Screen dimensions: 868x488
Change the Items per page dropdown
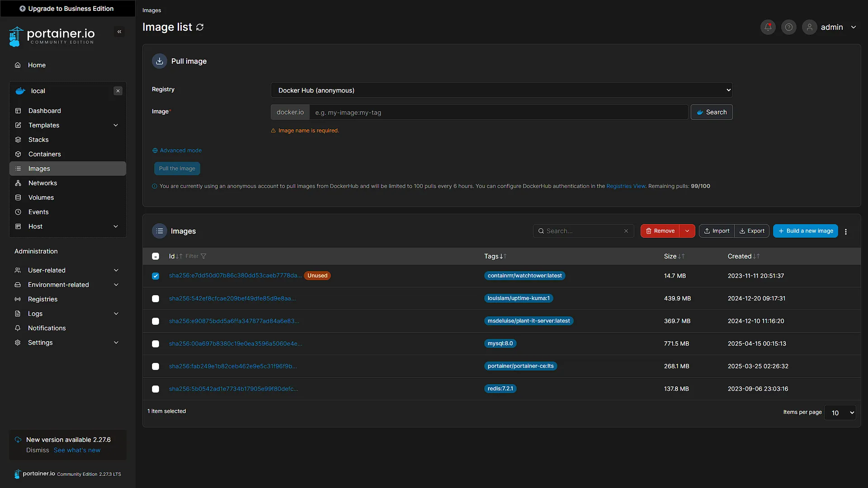tap(840, 413)
